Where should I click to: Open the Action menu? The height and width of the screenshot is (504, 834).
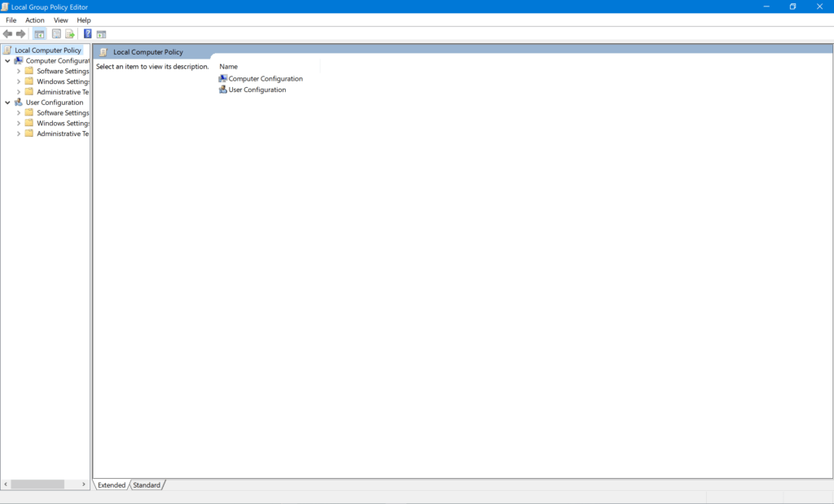[35, 20]
